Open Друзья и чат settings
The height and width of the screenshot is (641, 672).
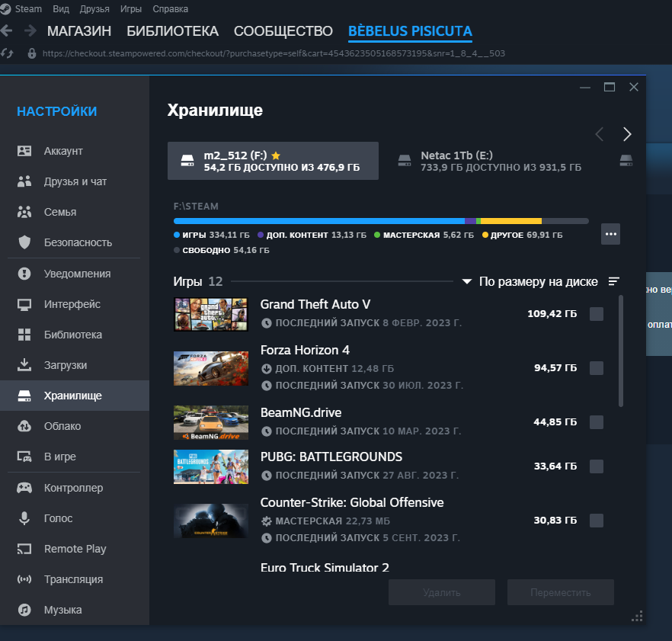75,181
